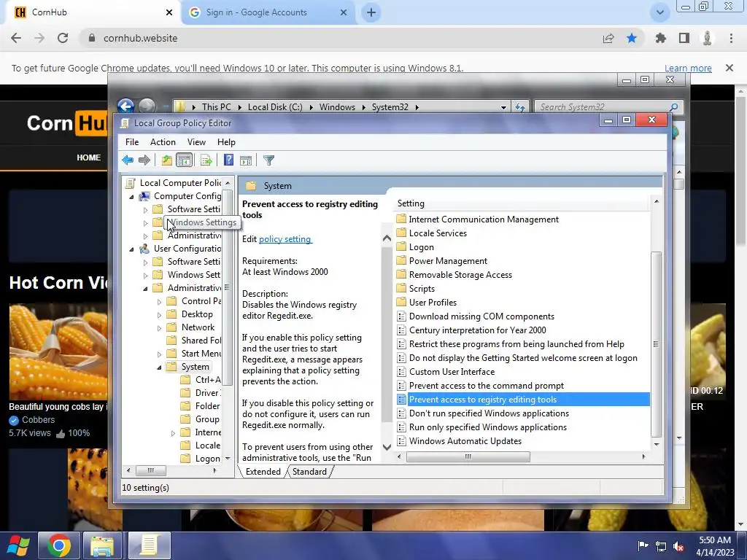Open Removable Storage Access folder
The height and width of the screenshot is (560, 747).
[460, 275]
